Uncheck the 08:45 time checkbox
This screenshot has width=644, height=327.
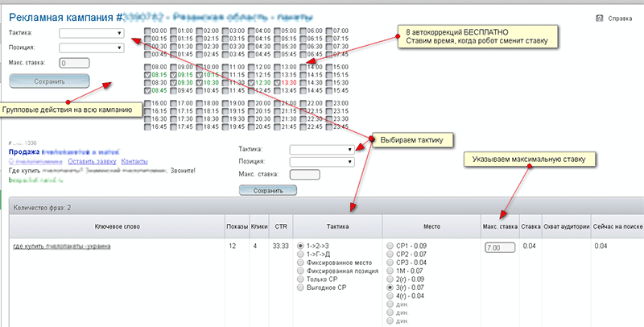point(148,91)
